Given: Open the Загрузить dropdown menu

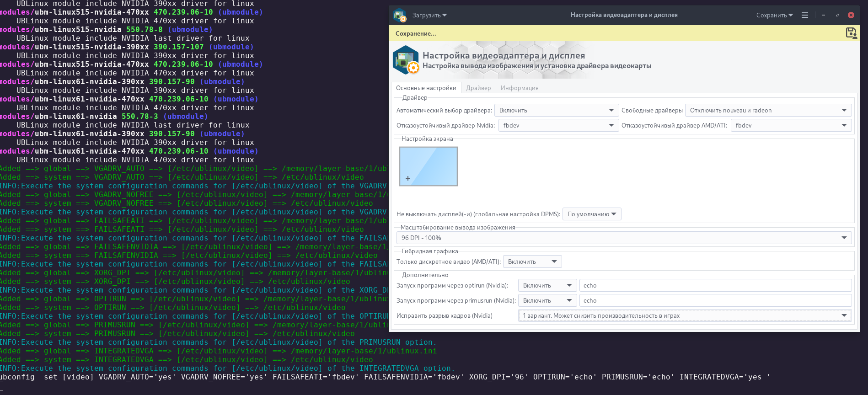Looking at the screenshot, I should click(x=429, y=15).
